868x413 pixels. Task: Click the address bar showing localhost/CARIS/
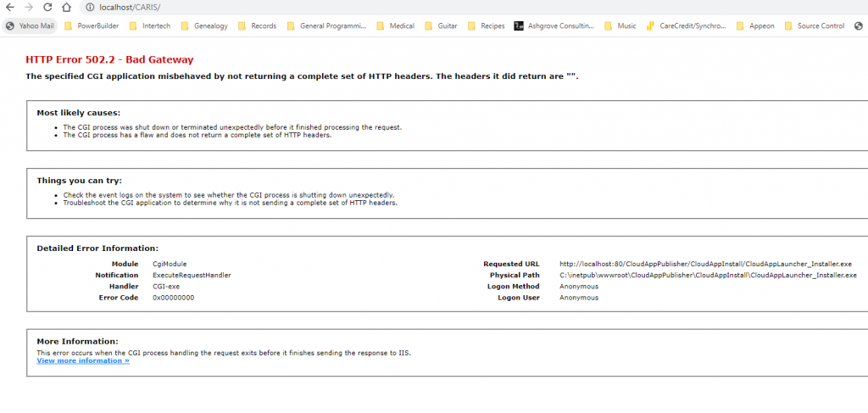pos(424,7)
